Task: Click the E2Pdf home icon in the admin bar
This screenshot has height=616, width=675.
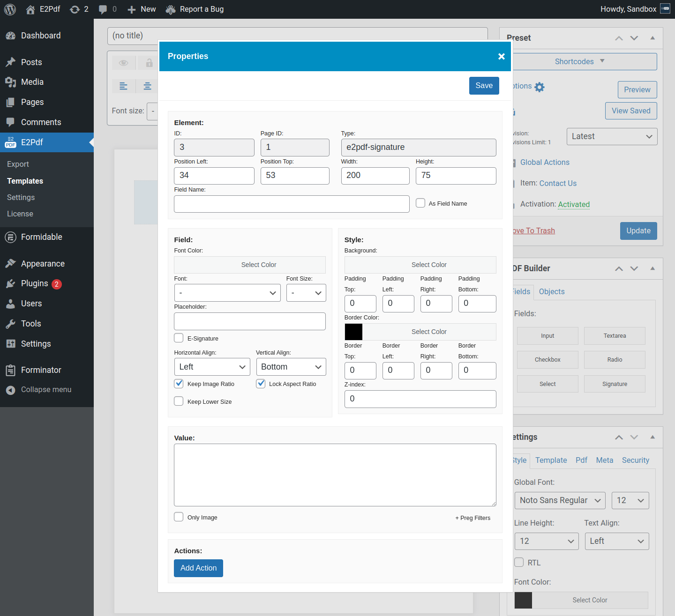Action: 30,9
